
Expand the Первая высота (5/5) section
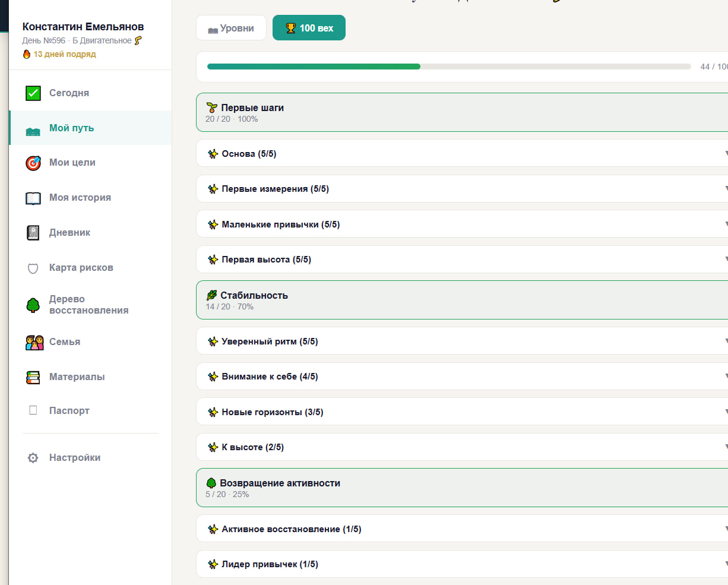click(462, 260)
